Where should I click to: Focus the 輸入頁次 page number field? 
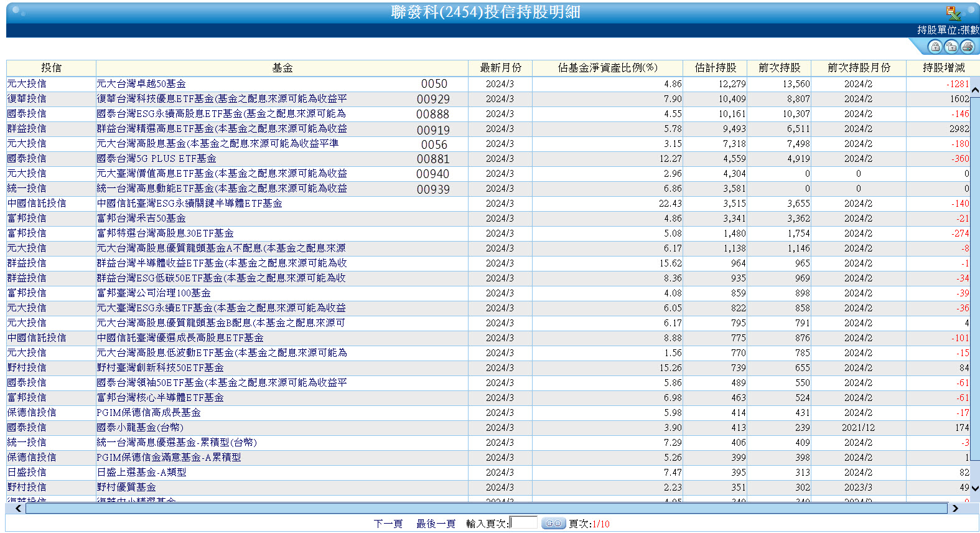(x=523, y=523)
